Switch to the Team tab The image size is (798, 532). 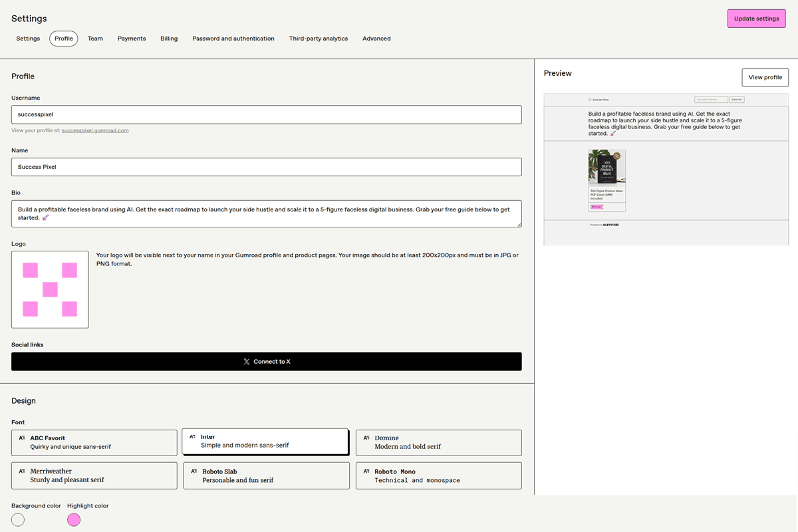(95, 39)
